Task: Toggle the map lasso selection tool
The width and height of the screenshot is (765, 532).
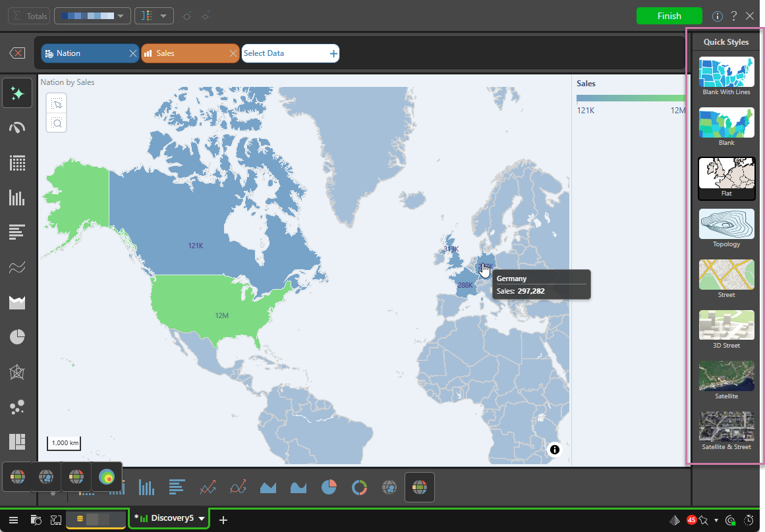Action: (x=57, y=103)
